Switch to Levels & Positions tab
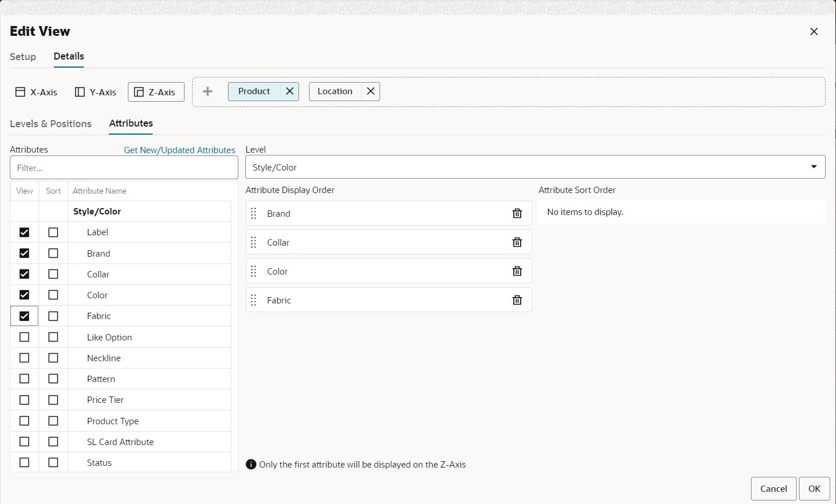The height and width of the screenshot is (504, 836). click(x=51, y=124)
